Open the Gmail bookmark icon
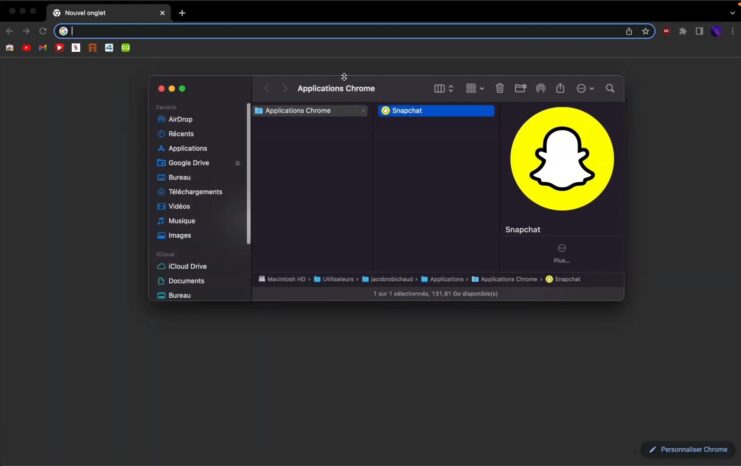 pos(43,48)
